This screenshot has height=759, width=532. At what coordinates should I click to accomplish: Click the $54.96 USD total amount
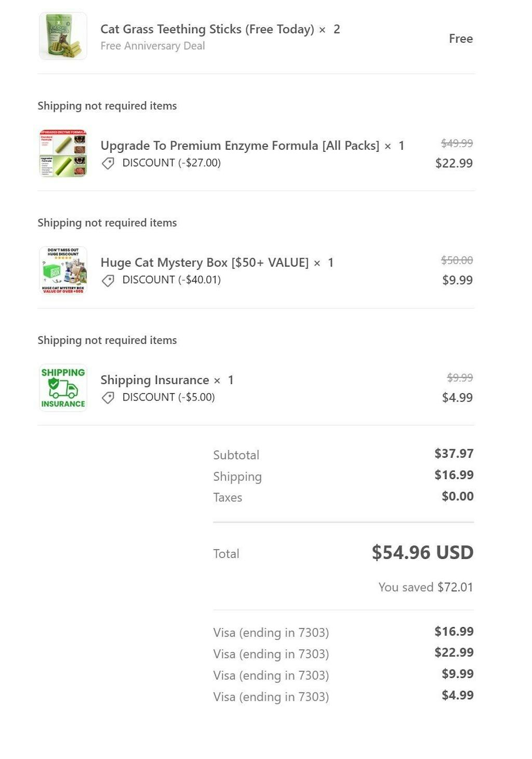(x=422, y=552)
